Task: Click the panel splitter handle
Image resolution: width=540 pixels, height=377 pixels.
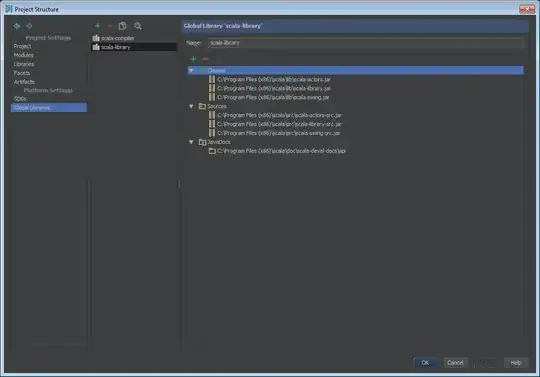Action: pos(179,184)
